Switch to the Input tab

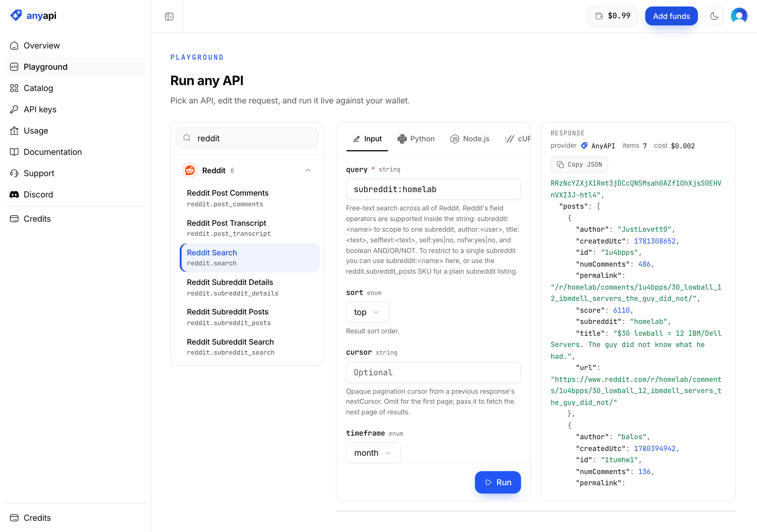[x=367, y=139]
